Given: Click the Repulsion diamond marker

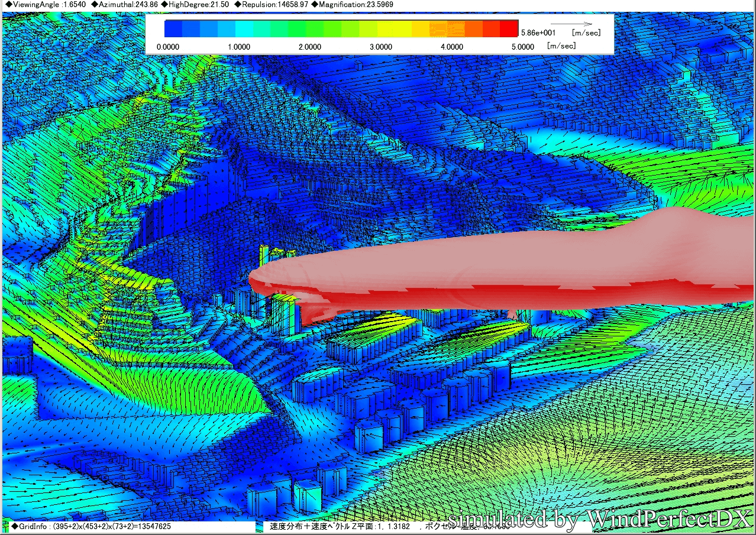Looking at the screenshot, I should 237,5.
